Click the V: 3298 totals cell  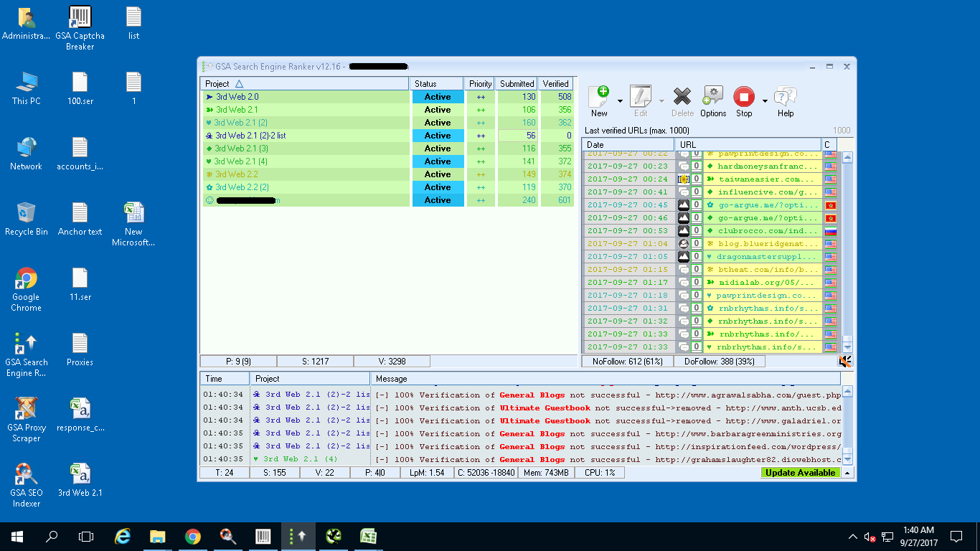pos(392,362)
